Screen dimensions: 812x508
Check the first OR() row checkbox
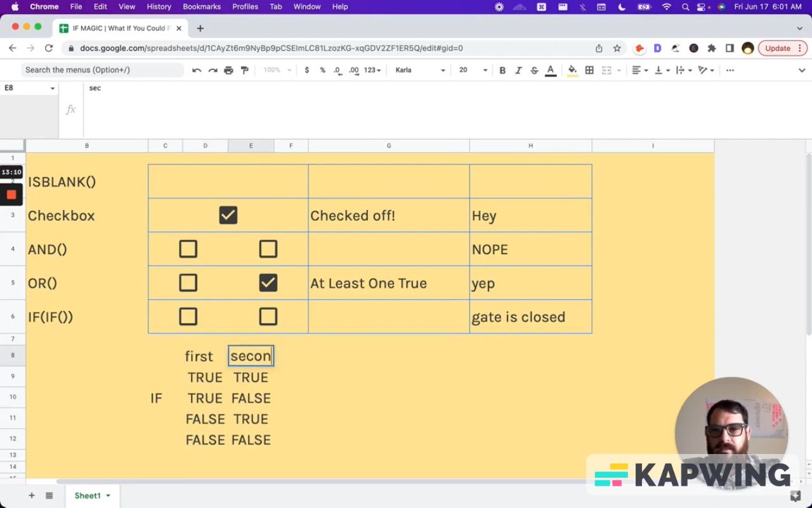(188, 283)
